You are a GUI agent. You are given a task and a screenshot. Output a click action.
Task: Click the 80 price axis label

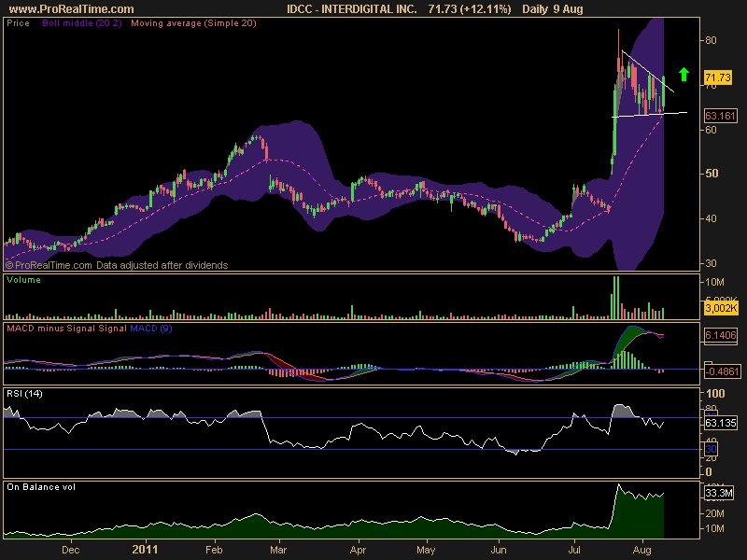pyautogui.click(x=711, y=40)
